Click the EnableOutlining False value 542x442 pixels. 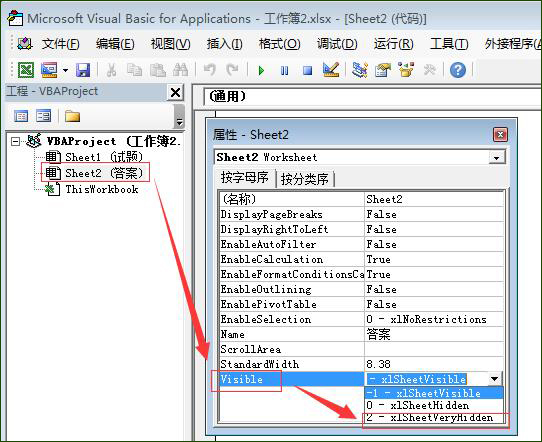tap(434, 289)
